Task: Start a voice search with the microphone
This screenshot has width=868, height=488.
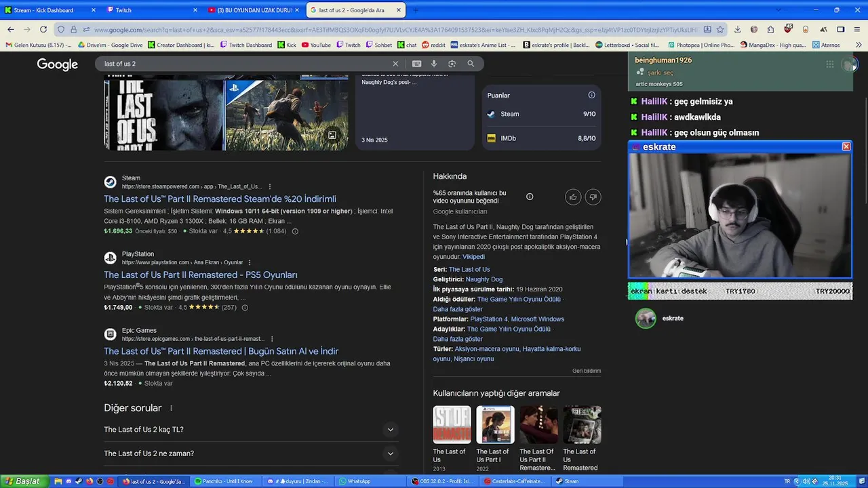Action: click(x=434, y=64)
